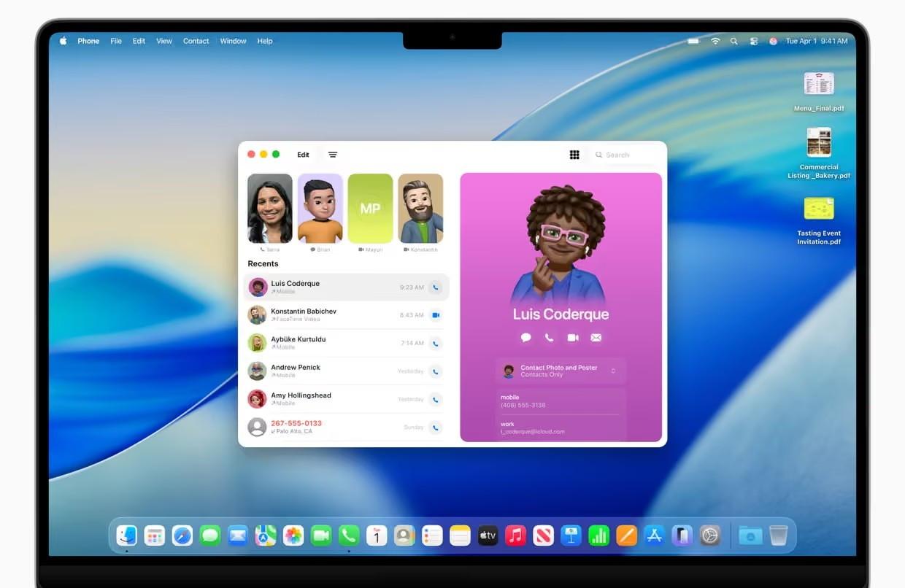Open Launchpad from the Dock

(155, 535)
